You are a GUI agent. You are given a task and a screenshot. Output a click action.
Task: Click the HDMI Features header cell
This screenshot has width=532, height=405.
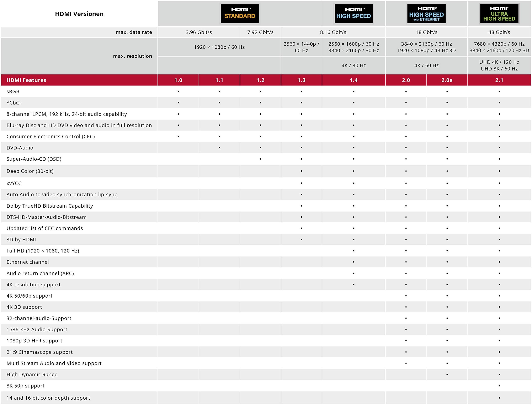26,80
